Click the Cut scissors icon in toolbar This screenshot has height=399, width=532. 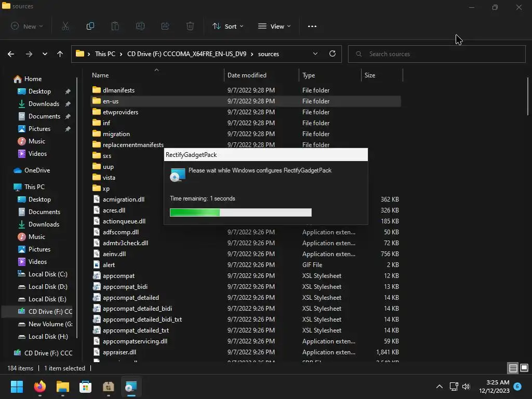[x=65, y=26]
